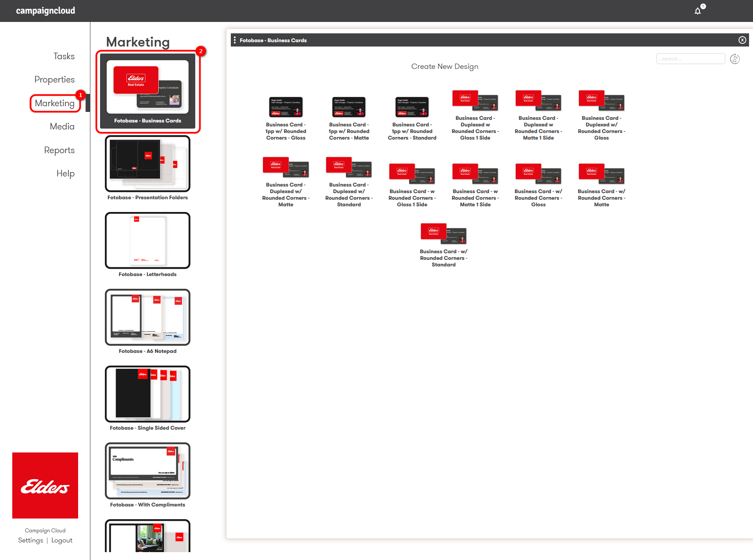Choose Business Card 1pp Rounded Corners Gloss

point(286,118)
